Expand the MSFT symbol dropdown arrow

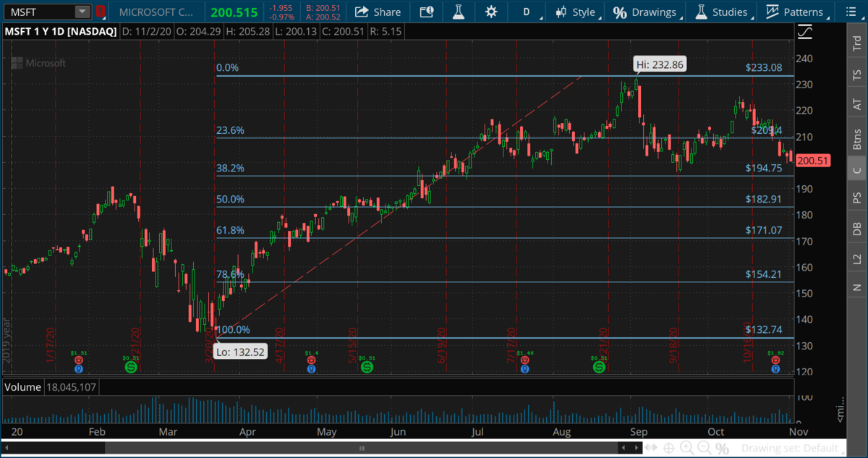click(x=82, y=12)
